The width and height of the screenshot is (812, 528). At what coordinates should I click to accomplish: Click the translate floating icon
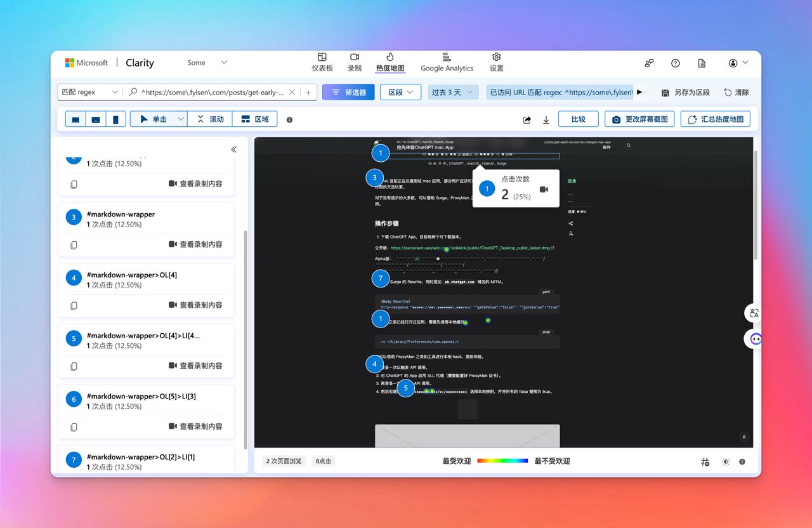(754, 313)
